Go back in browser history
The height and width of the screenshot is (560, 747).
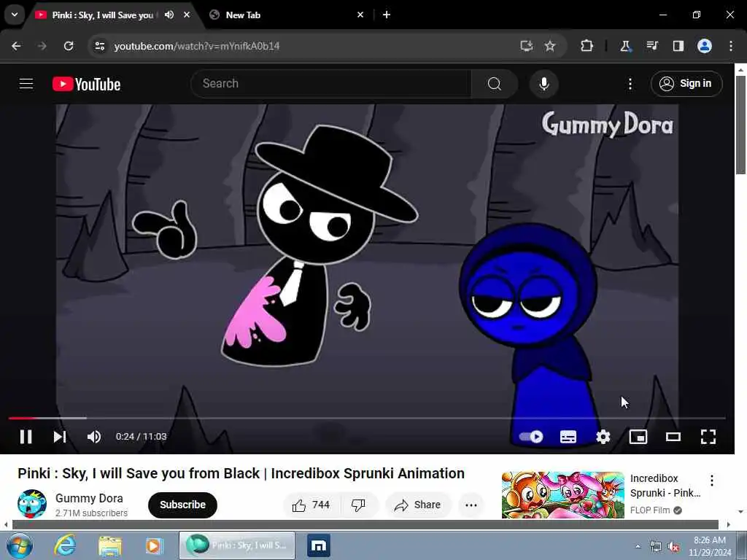pos(16,46)
